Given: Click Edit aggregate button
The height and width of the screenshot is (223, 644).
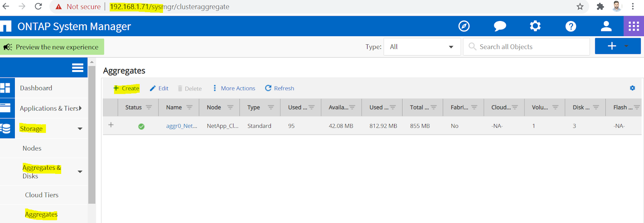Looking at the screenshot, I should [159, 88].
